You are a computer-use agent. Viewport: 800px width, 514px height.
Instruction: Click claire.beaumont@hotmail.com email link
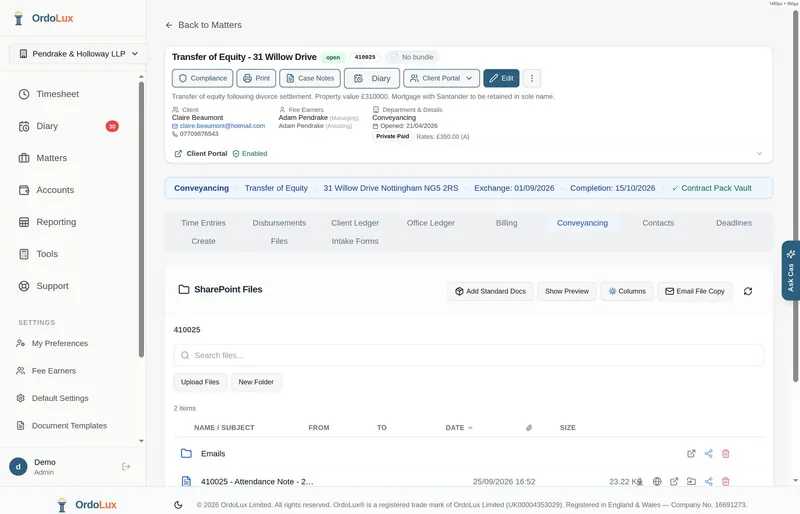[222, 126]
